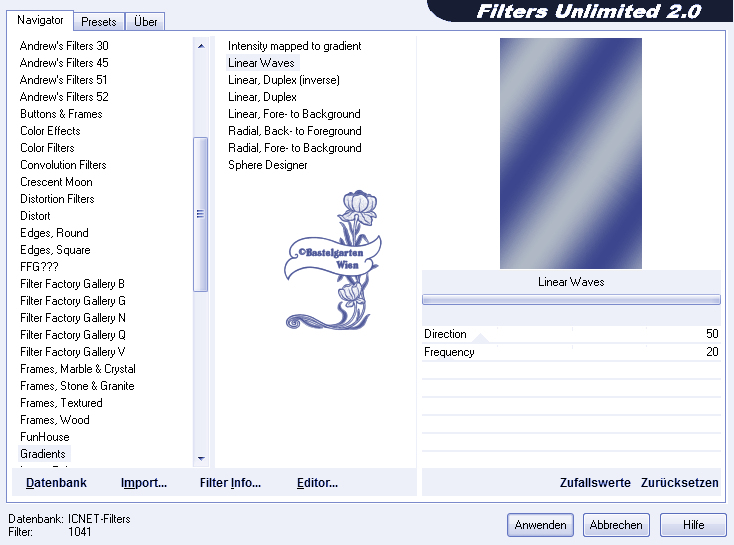Viewport: 734px width, 545px height.
Task: Select Andrew's Filters 30 category
Action: pos(64,46)
